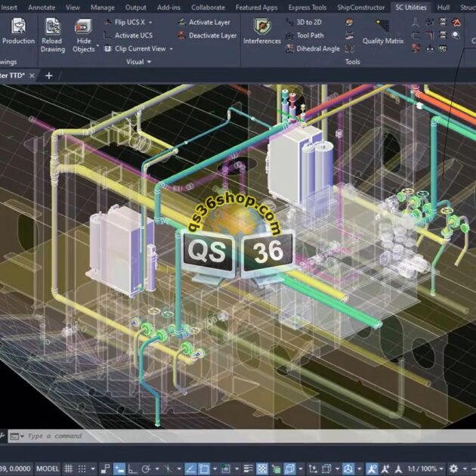
Task: Open the Express Tools ribbon tab
Action: tap(308, 8)
